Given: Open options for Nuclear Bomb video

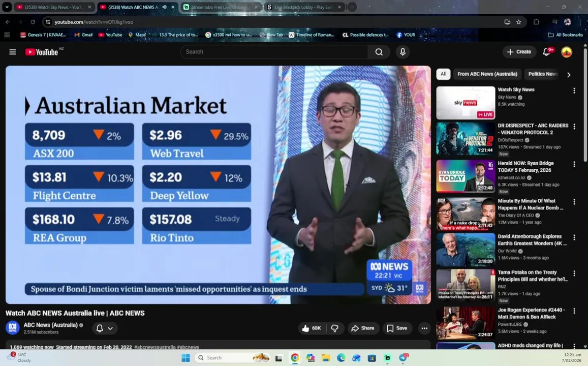Looking at the screenshot, I should click(574, 202).
